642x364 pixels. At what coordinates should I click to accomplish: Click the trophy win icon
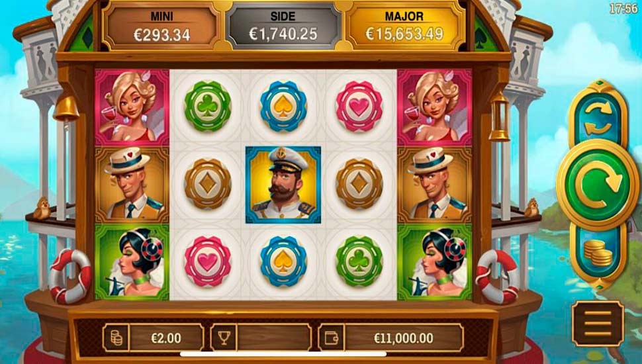pos(224,338)
